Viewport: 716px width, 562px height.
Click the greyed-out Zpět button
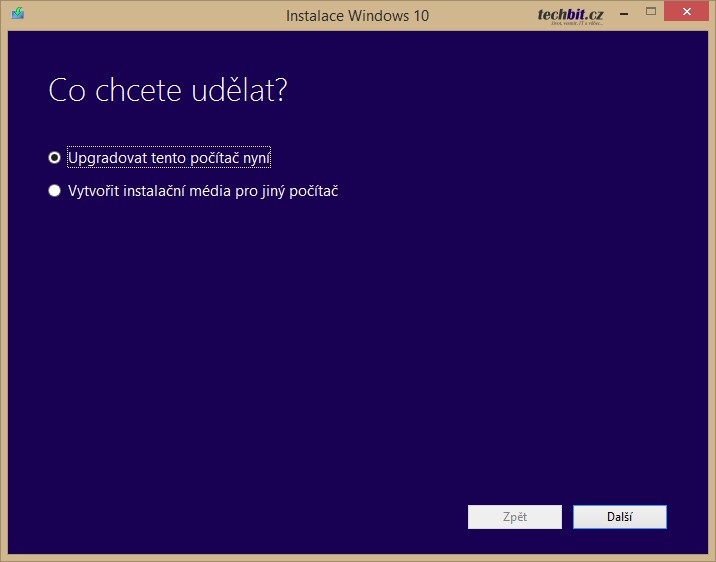pyautogui.click(x=515, y=517)
